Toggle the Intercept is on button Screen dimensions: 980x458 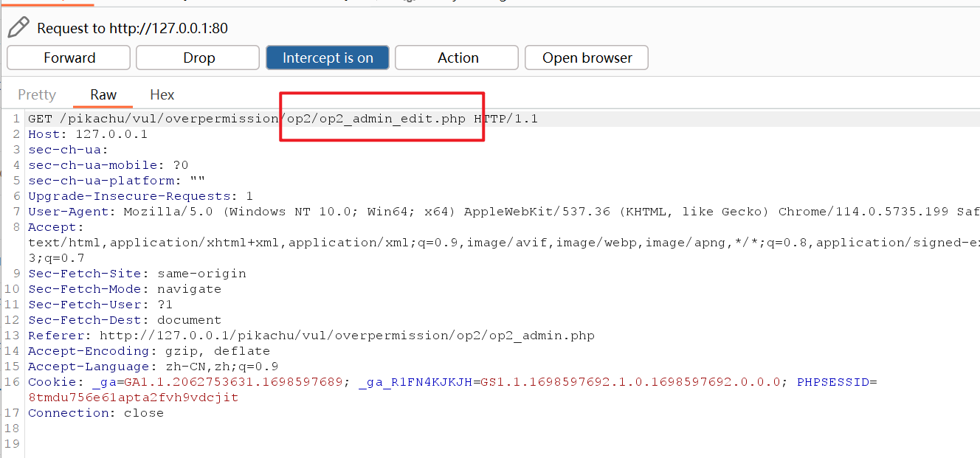(x=328, y=58)
